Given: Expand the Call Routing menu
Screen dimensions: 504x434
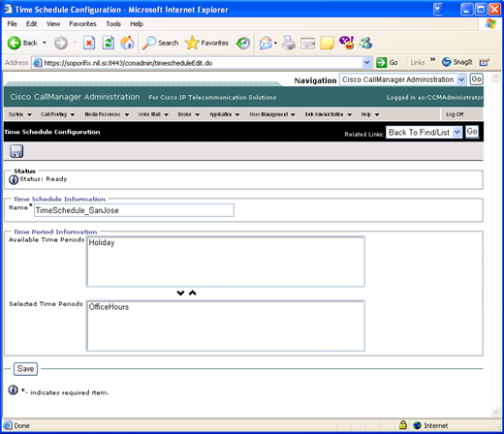Looking at the screenshot, I should tap(57, 114).
